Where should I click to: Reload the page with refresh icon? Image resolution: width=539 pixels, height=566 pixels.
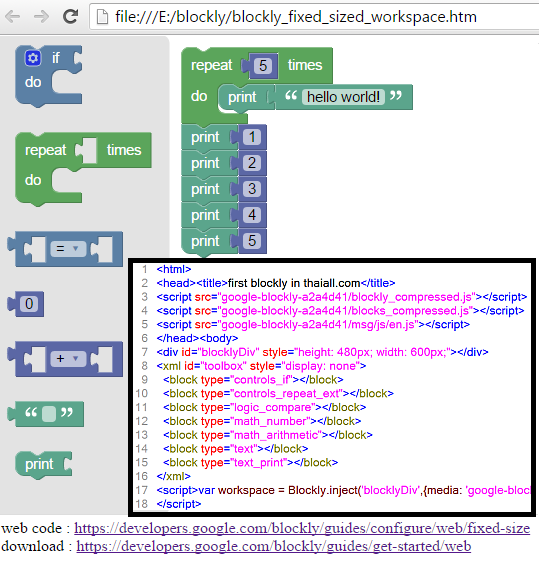pos(70,16)
